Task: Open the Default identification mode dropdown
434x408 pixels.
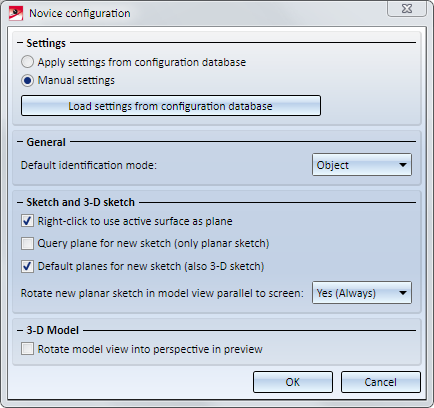Action: (362, 165)
